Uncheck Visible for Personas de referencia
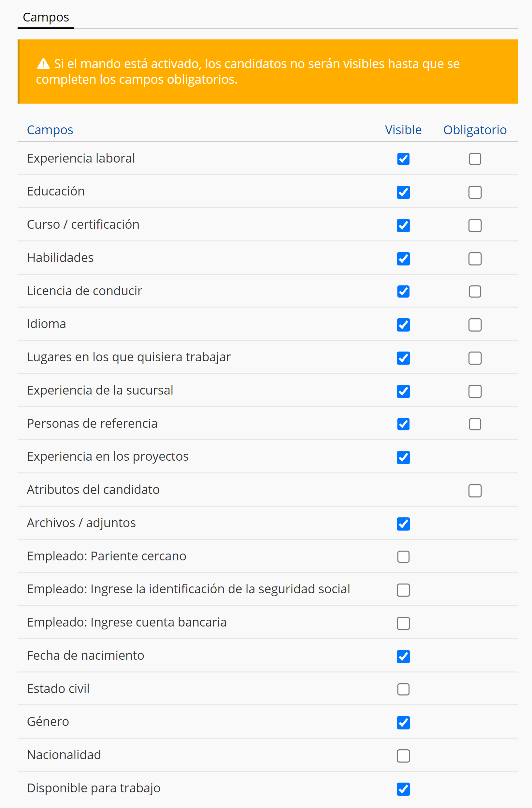This screenshot has width=532, height=808. tap(403, 424)
